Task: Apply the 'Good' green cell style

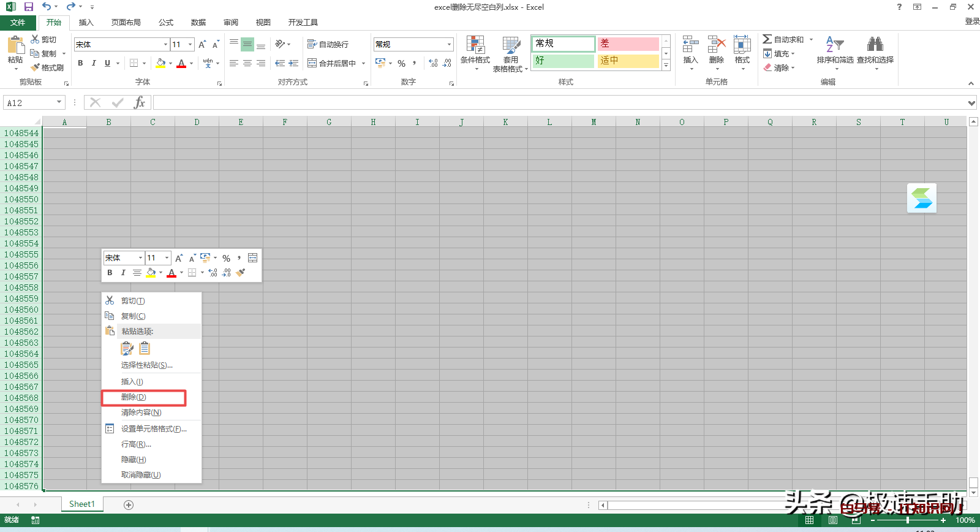Action: [x=563, y=61]
